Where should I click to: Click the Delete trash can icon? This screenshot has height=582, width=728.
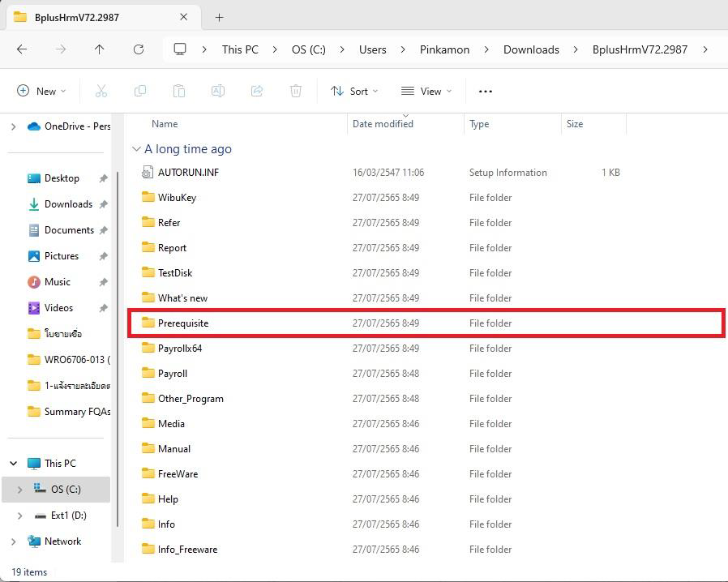click(x=296, y=92)
